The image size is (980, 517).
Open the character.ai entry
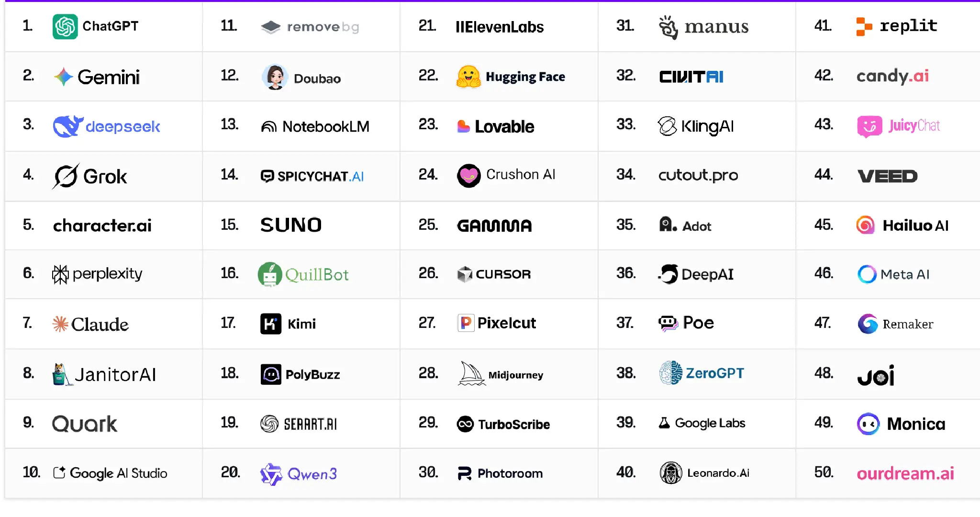coord(102,225)
